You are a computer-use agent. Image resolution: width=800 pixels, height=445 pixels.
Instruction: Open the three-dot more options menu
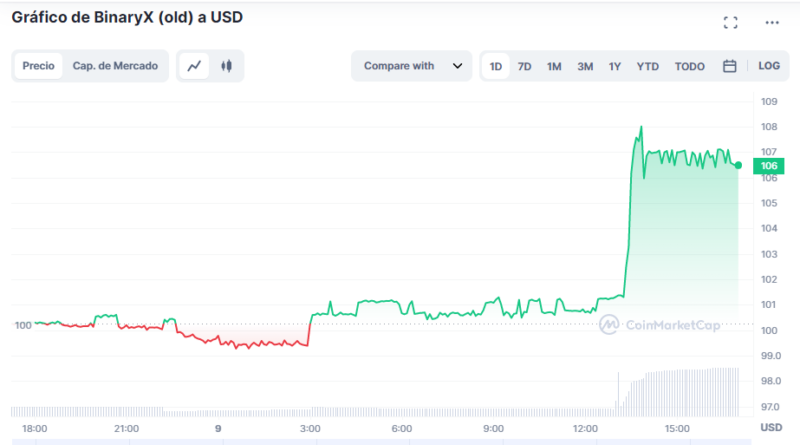[771, 22]
